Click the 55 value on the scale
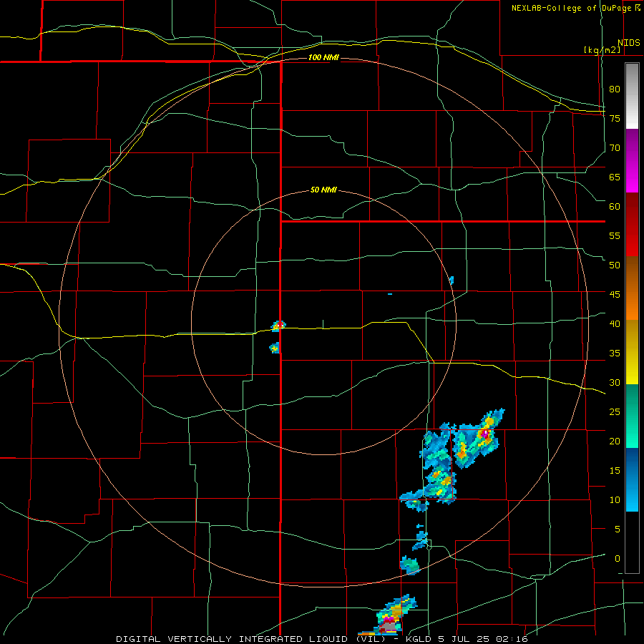 coord(615,235)
